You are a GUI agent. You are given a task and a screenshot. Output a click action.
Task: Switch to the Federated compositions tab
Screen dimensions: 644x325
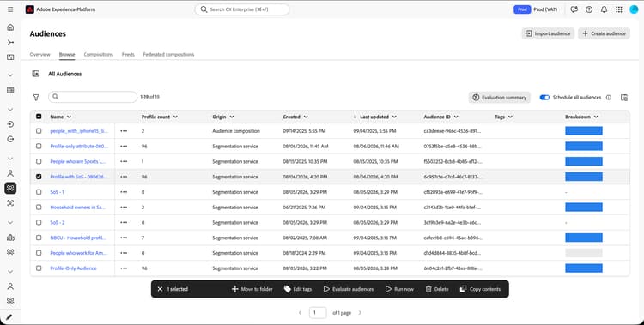tap(168, 54)
